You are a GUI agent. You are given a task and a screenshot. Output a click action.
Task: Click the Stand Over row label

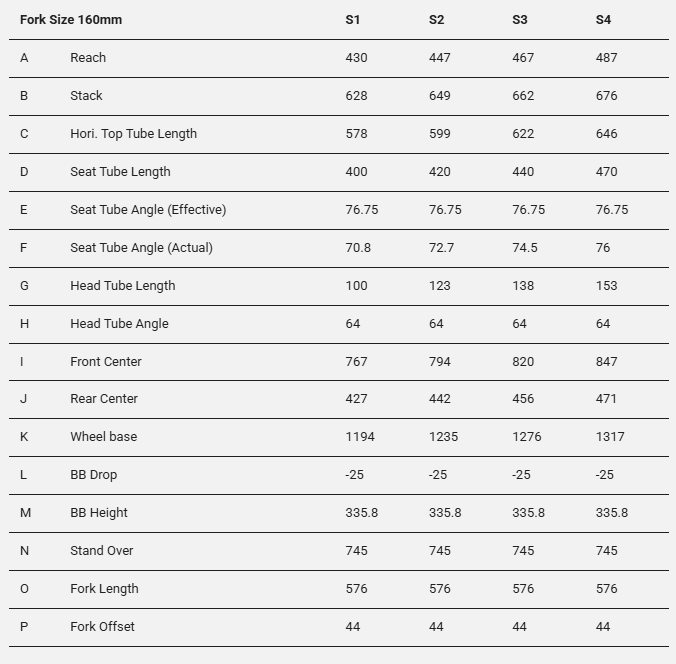click(x=101, y=551)
